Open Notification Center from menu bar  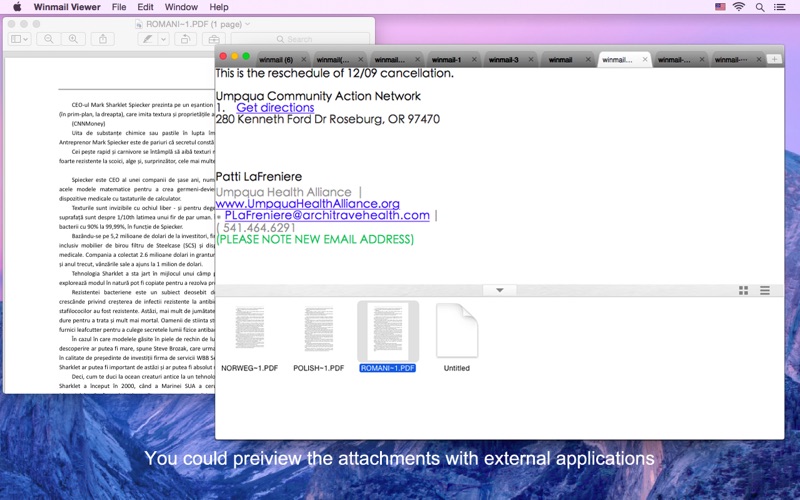[779, 7]
